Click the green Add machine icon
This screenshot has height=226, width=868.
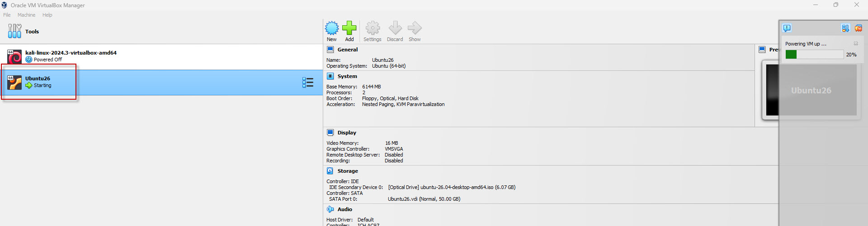[349, 28]
